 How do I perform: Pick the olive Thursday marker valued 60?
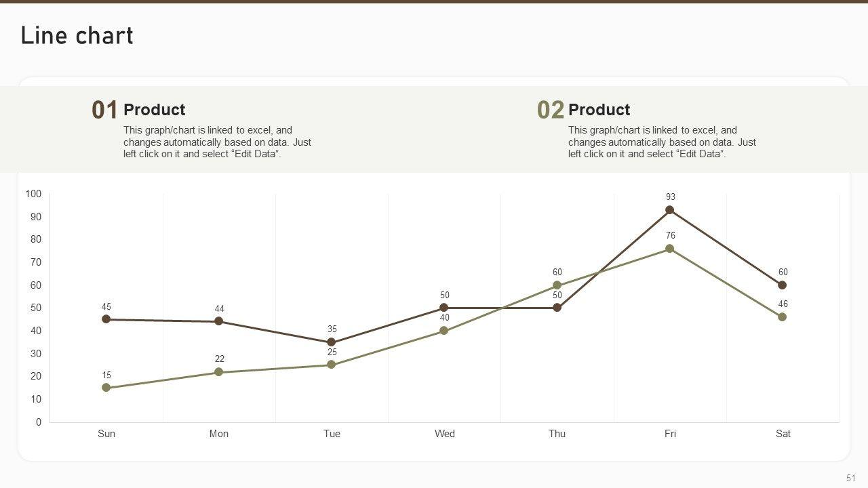point(557,285)
